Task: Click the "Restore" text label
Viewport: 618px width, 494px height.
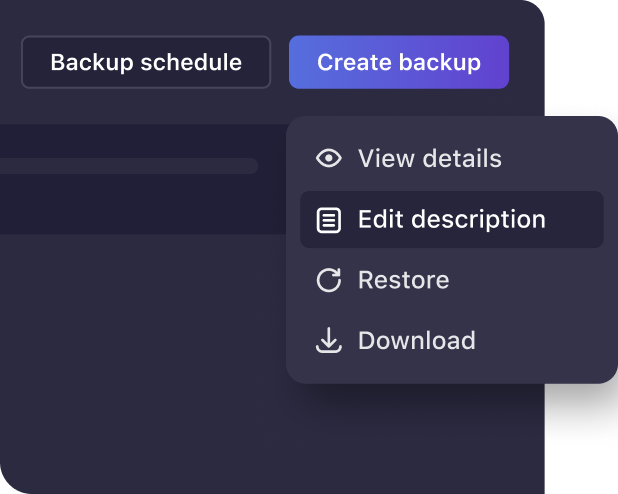Action: click(x=404, y=280)
